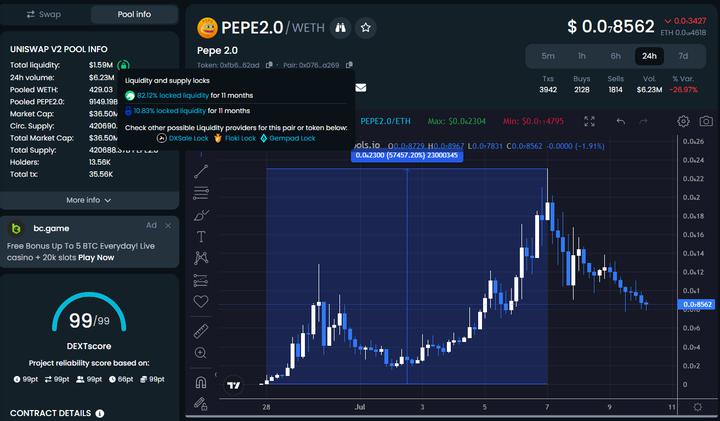720x421 pixels.
Task: Open the Pool info tab
Action: point(134,14)
